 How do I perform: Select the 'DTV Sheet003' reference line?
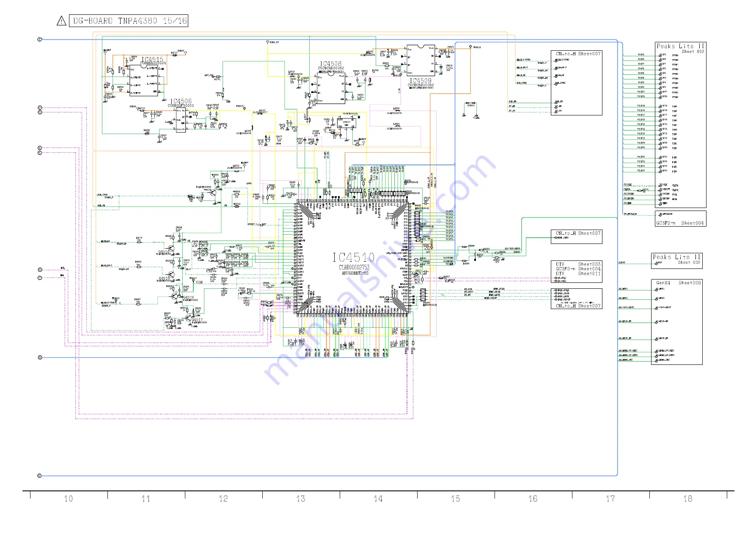pos(578,264)
